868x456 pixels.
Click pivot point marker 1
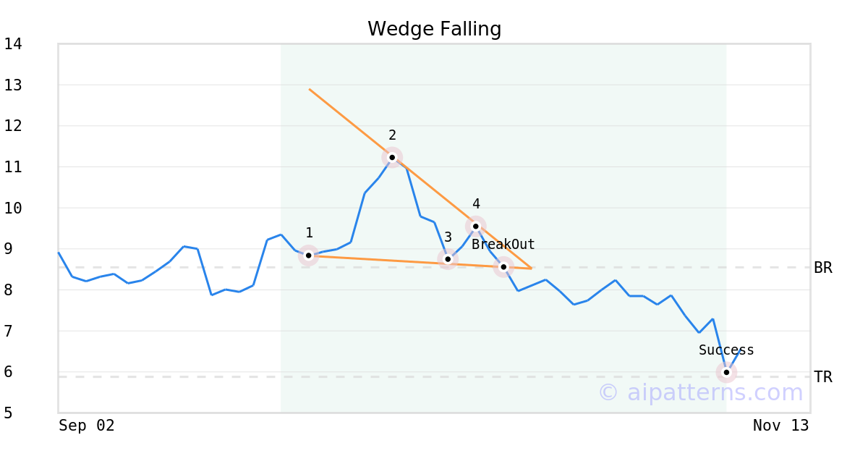[309, 256]
